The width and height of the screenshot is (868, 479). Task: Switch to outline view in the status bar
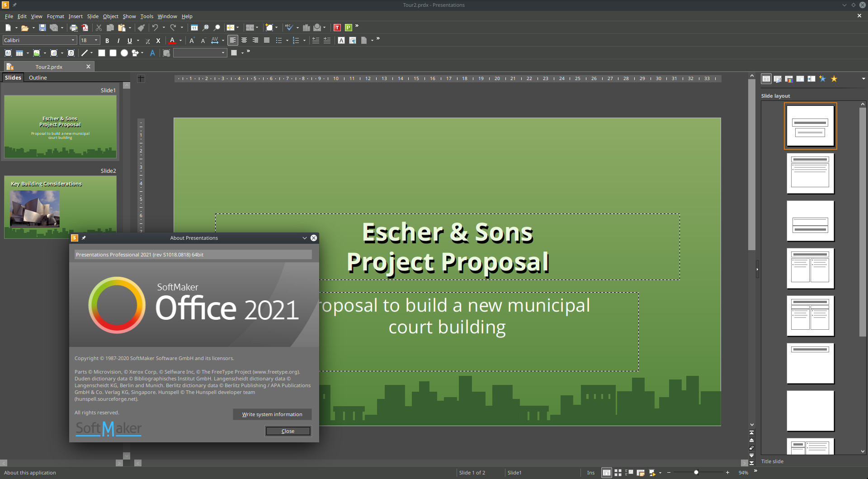tap(629, 473)
